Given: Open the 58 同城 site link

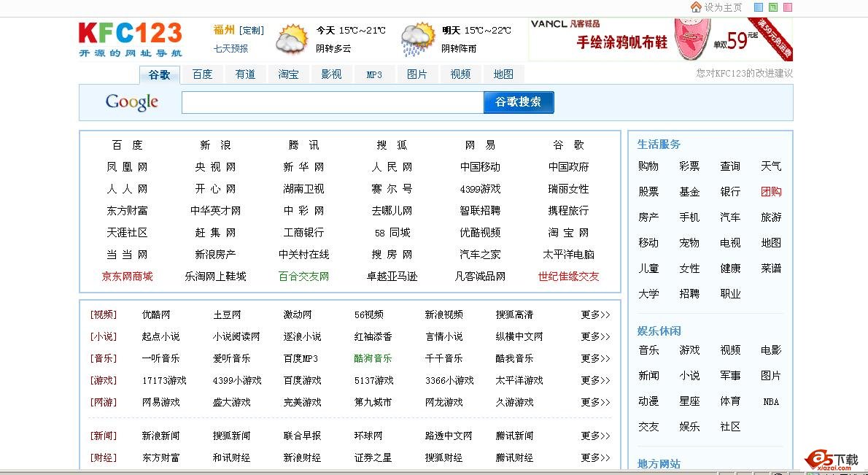Looking at the screenshot, I should tap(392, 233).
